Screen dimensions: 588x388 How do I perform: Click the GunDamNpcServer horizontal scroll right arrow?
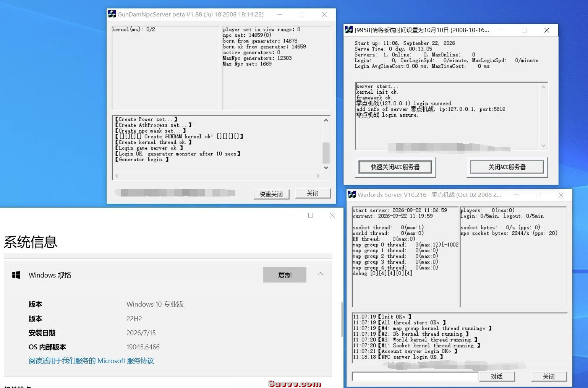pos(318,176)
